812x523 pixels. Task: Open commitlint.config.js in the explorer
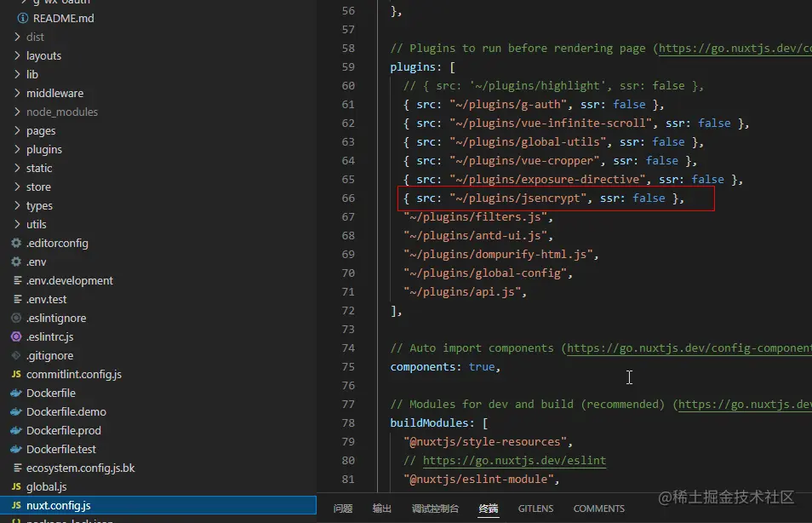coord(74,374)
